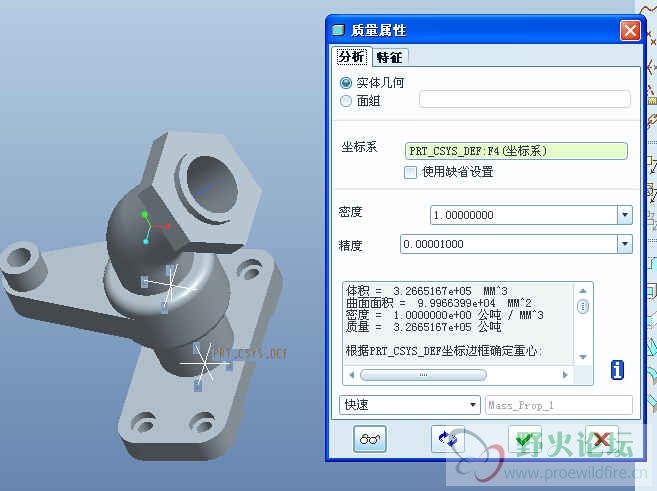The height and width of the screenshot is (491, 657).
Task: Open the 密度 dropdown arrow
Action: point(625,215)
